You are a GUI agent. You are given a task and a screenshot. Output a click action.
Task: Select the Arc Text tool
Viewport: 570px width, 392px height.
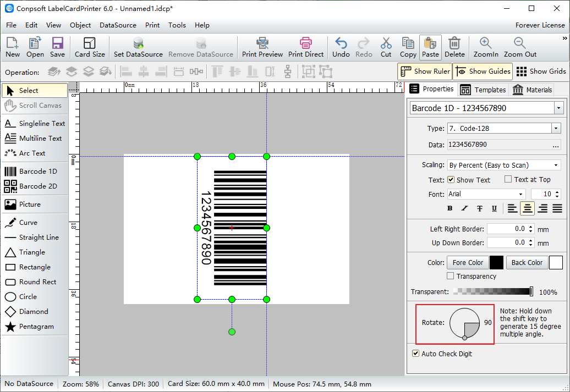35,153
